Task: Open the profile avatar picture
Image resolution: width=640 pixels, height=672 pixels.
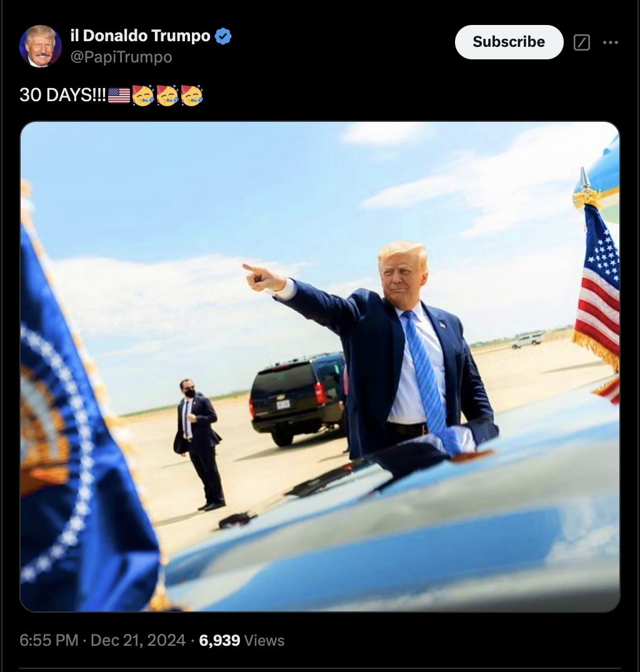Action: [41, 46]
